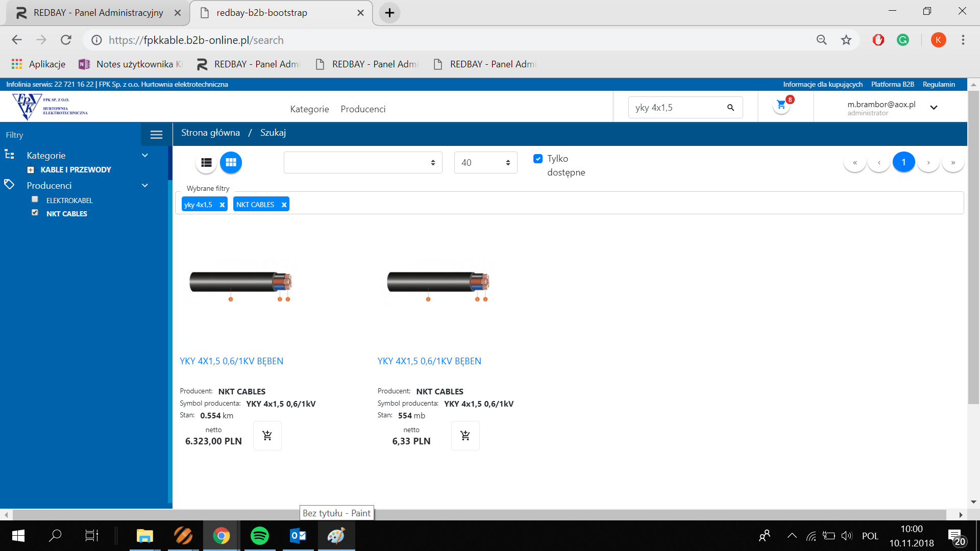Viewport: 980px width, 551px height.
Task: Go to Strona główna breadcrumb
Action: coord(210,133)
